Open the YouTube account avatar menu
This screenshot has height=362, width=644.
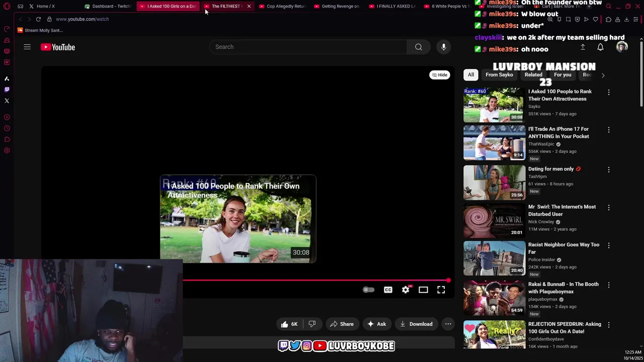[x=622, y=47]
